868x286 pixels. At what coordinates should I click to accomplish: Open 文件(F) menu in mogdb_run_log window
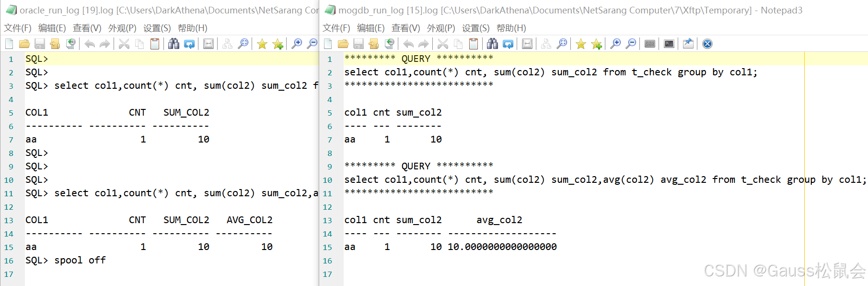tap(336, 28)
